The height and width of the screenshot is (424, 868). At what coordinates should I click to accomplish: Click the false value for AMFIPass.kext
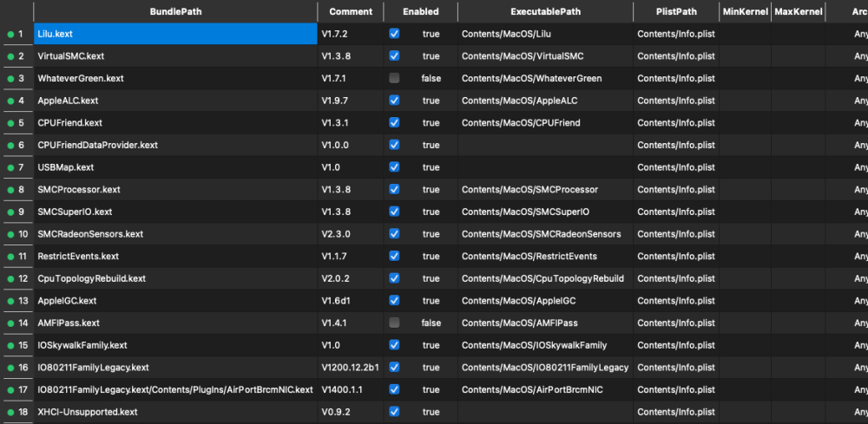431,323
